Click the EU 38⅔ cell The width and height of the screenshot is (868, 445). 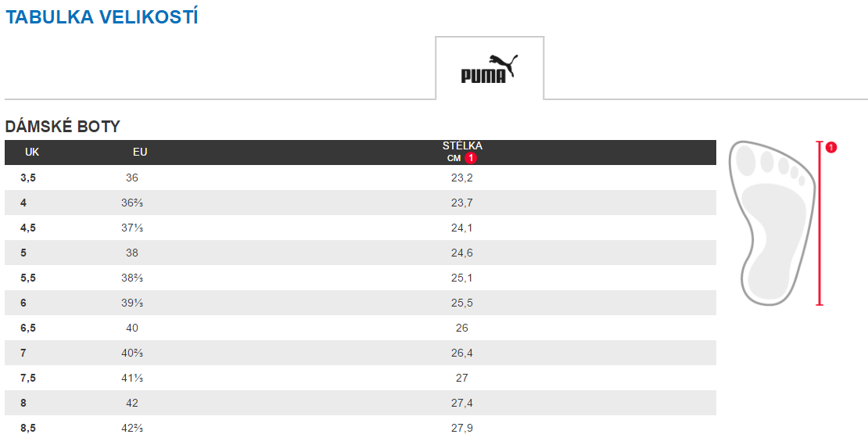(x=131, y=278)
